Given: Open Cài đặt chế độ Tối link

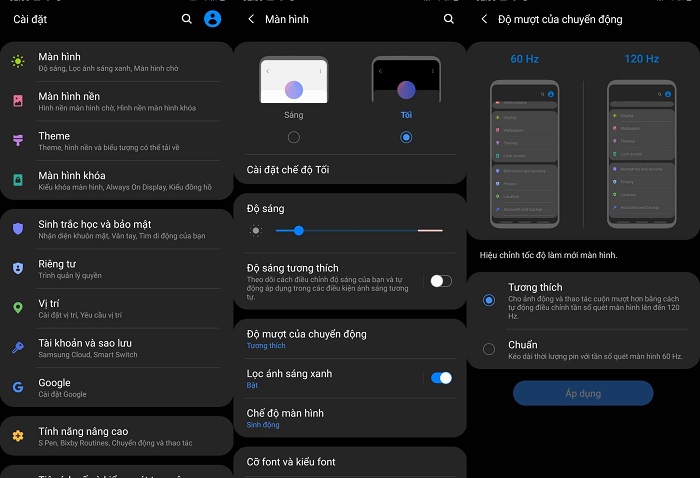Looking at the screenshot, I should pos(288,170).
